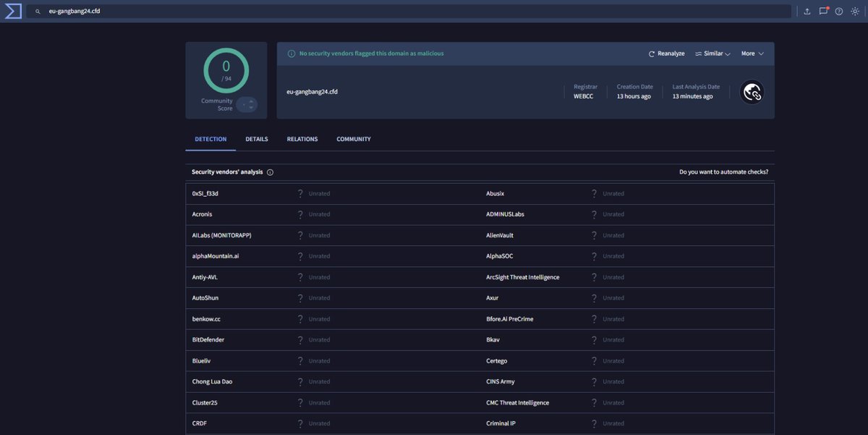
Task: Click the '13 minutes ago' last analysis date
Action: coord(692,96)
